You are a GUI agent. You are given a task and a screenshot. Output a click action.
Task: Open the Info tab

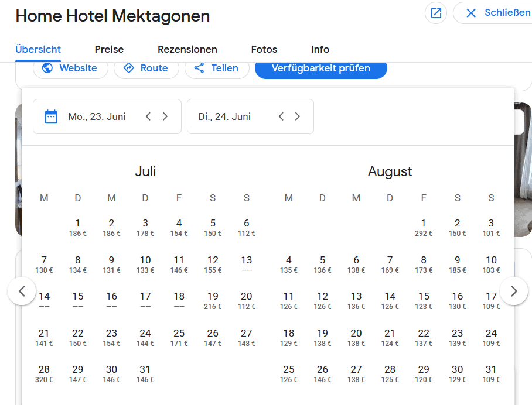click(320, 49)
